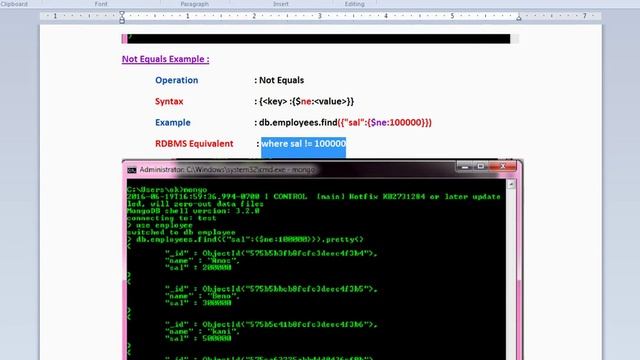
Task: Click the cmd window icon in its title bar
Action: point(131,170)
